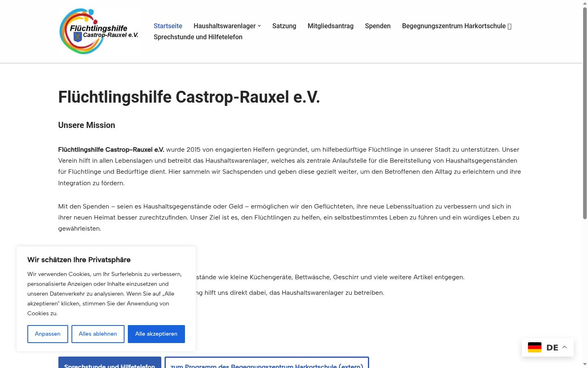588x368 pixels.
Task: Click the scrollbar down arrow
Action: tap(585, 364)
